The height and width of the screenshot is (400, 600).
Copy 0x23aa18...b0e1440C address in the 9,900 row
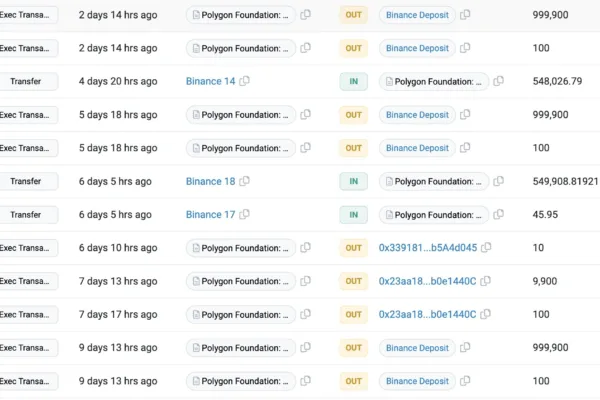(485, 281)
